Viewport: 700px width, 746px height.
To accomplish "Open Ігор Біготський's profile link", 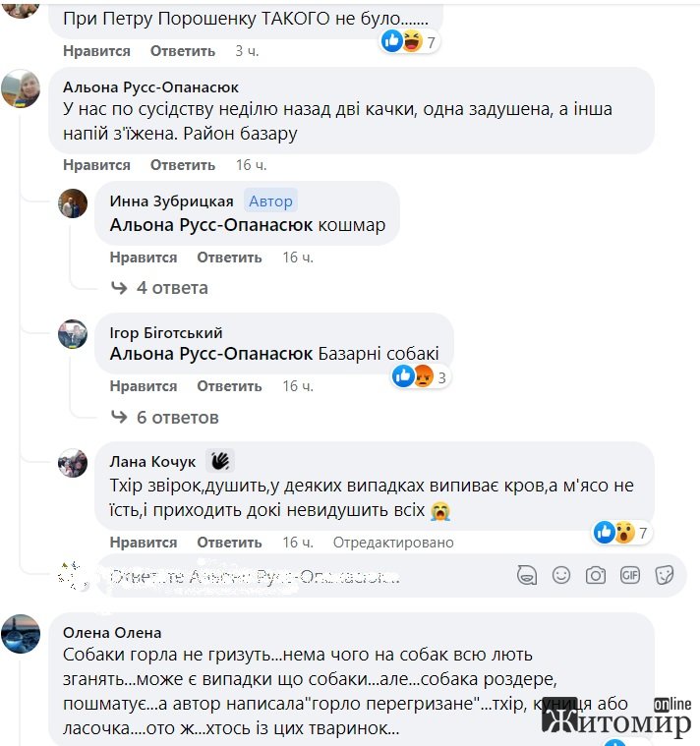I will (x=166, y=332).
